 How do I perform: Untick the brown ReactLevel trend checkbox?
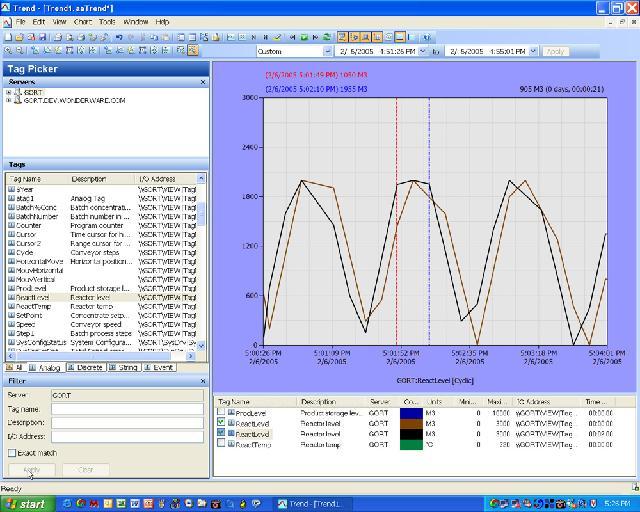(x=221, y=422)
